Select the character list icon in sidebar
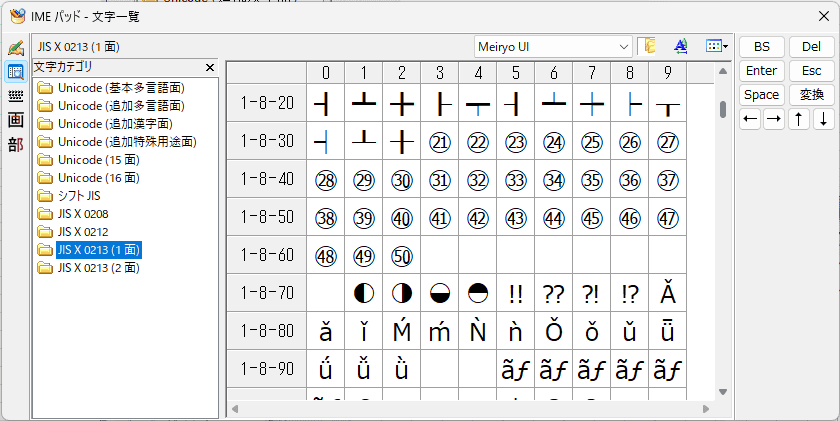The width and height of the screenshot is (840, 421). pyautogui.click(x=16, y=72)
